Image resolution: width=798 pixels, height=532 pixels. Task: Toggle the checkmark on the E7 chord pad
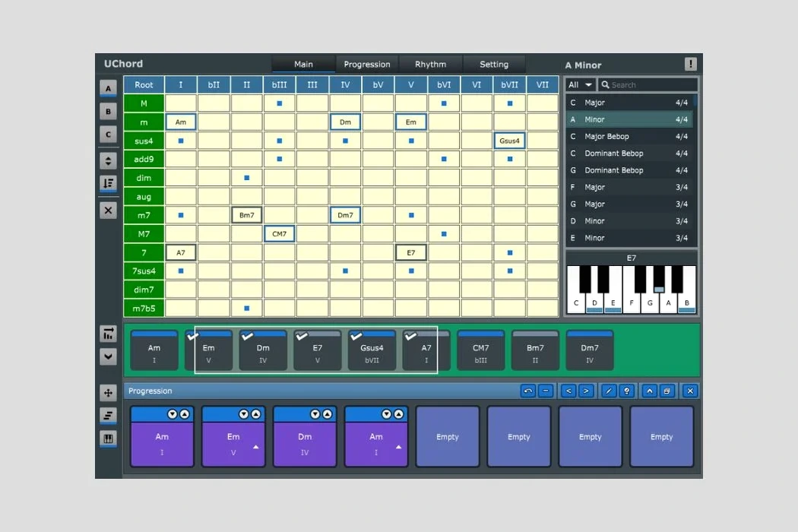pos(302,337)
